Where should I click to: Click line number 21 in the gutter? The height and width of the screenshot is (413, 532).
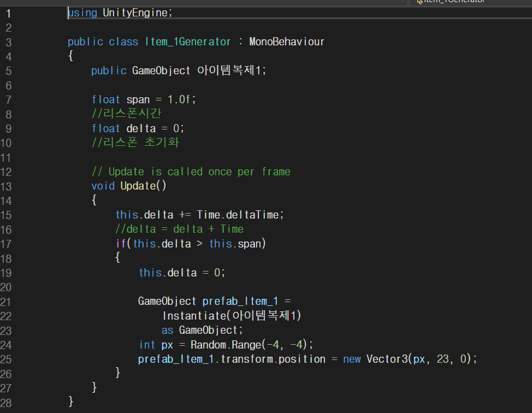pos(6,302)
